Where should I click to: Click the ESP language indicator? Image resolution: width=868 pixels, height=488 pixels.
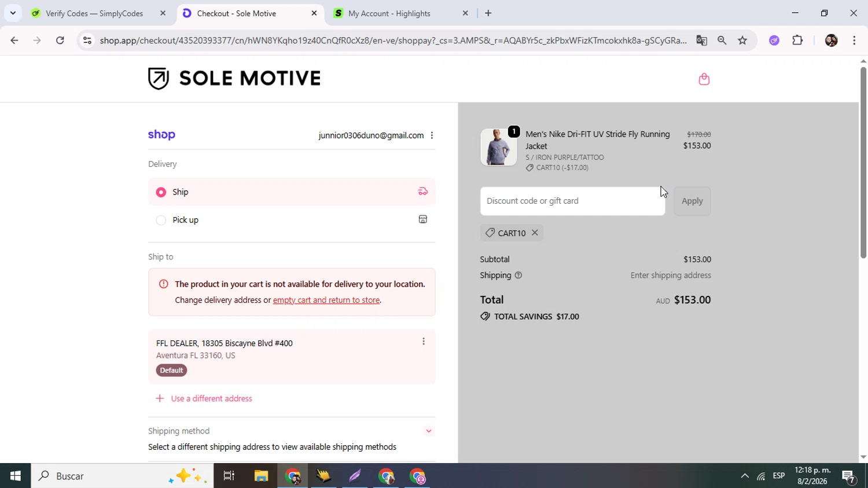pos(779,476)
